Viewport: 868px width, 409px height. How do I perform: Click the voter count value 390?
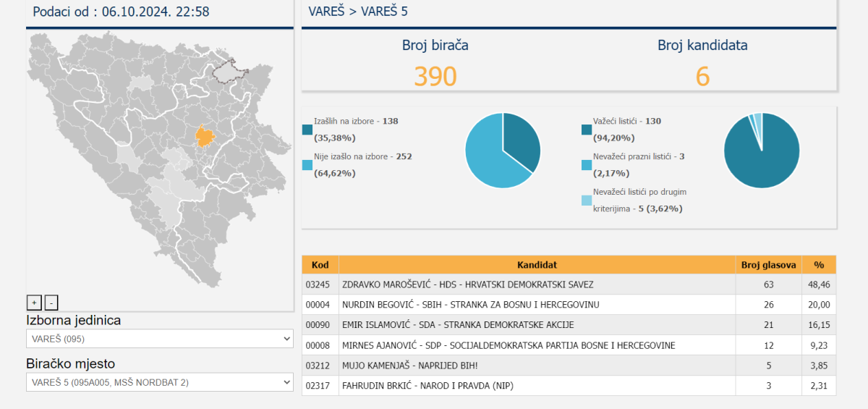point(435,76)
